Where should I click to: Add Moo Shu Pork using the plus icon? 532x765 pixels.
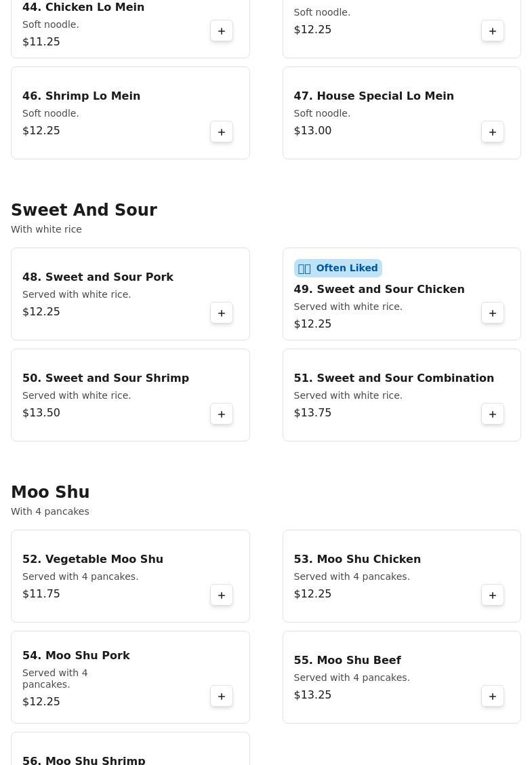(x=222, y=697)
